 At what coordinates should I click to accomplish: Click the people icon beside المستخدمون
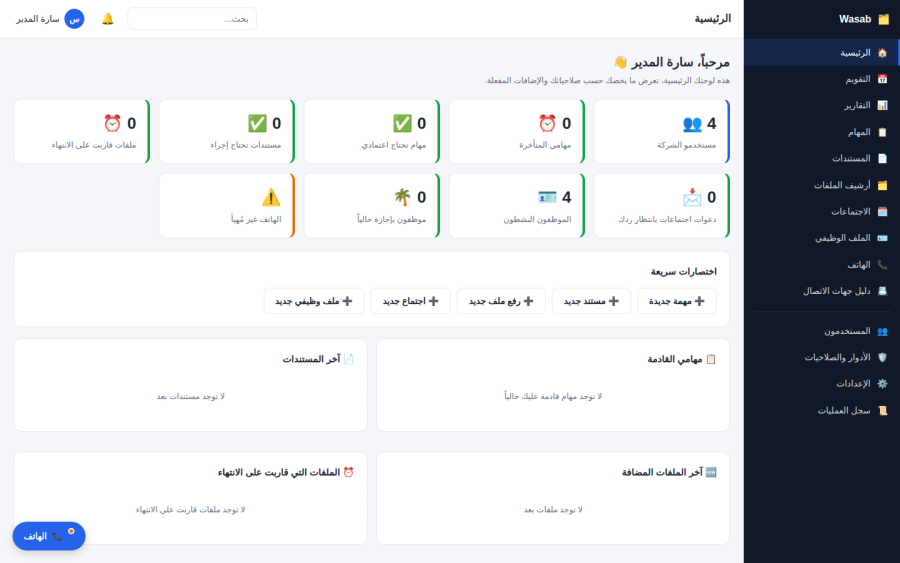click(882, 331)
